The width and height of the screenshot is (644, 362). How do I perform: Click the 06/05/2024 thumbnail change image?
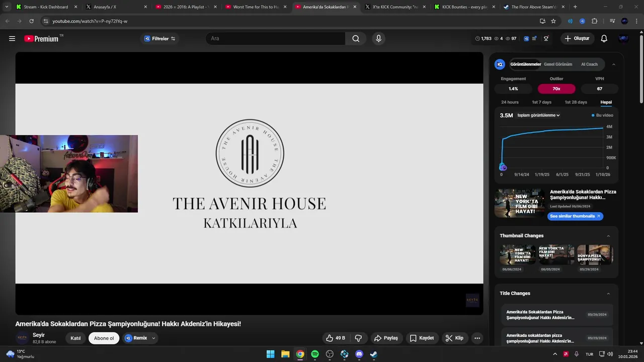(556, 255)
